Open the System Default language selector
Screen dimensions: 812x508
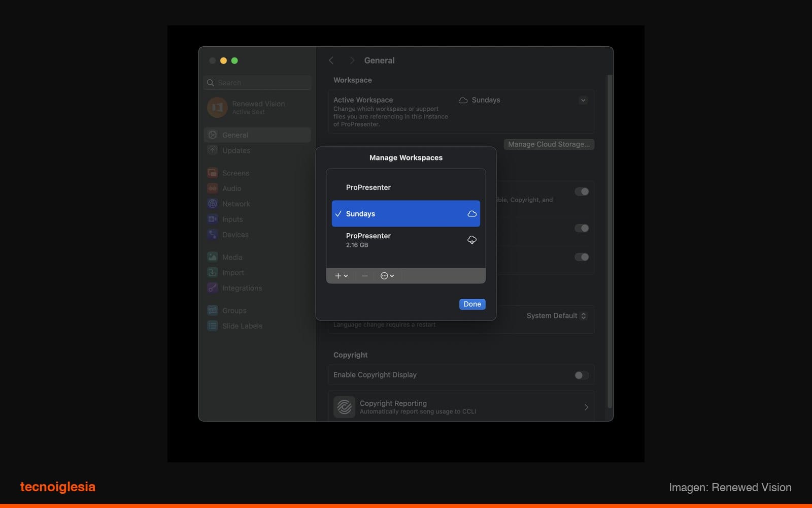tap(557, 315)
